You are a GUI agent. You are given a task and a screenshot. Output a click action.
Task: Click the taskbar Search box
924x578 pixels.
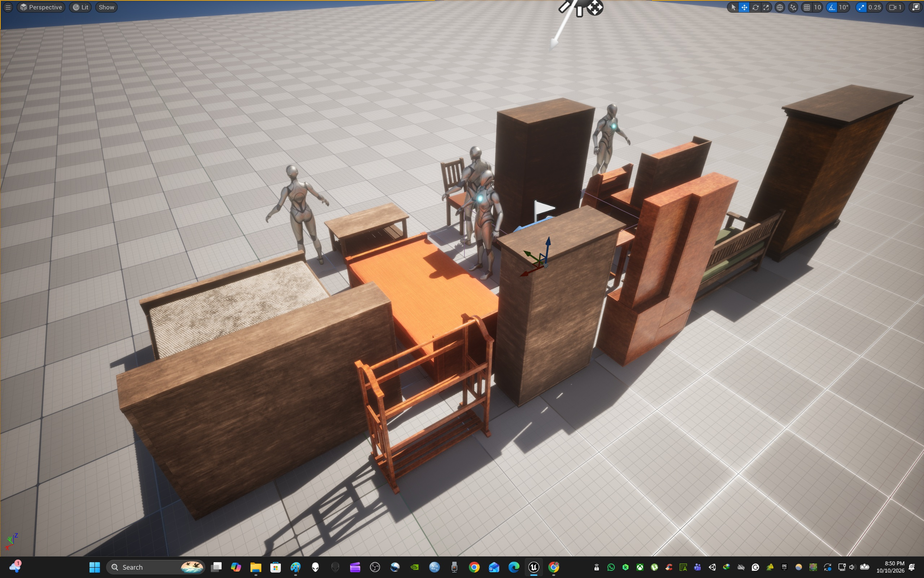(156, 567)
